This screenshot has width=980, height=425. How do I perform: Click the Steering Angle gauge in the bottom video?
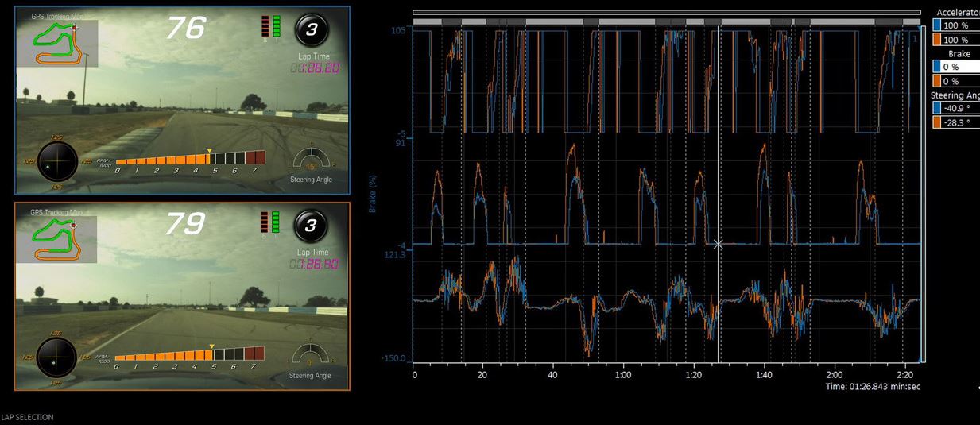[311, 356]
